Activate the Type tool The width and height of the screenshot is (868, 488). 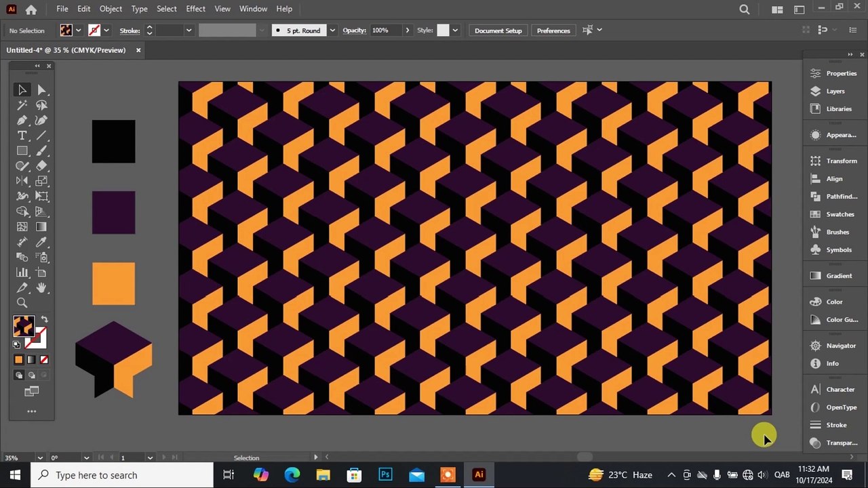tap(22, 136)
